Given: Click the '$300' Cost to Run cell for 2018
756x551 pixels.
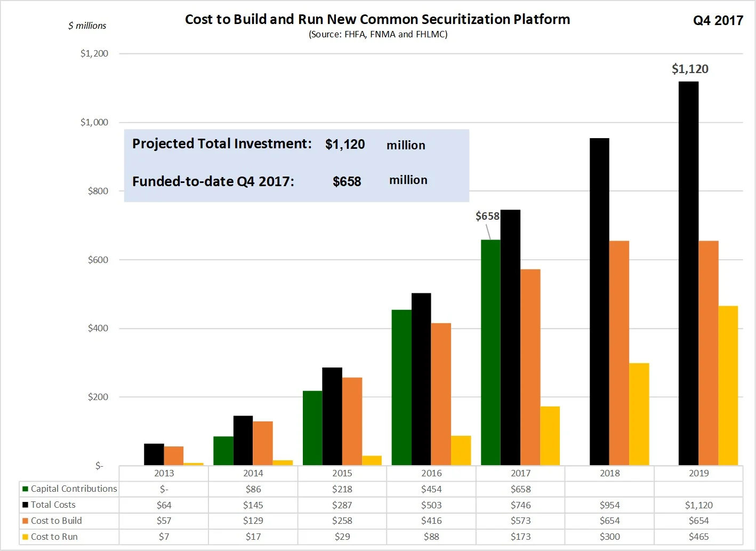Looking at the screenshot, I should pyautogui.click(x=609, y=537).
